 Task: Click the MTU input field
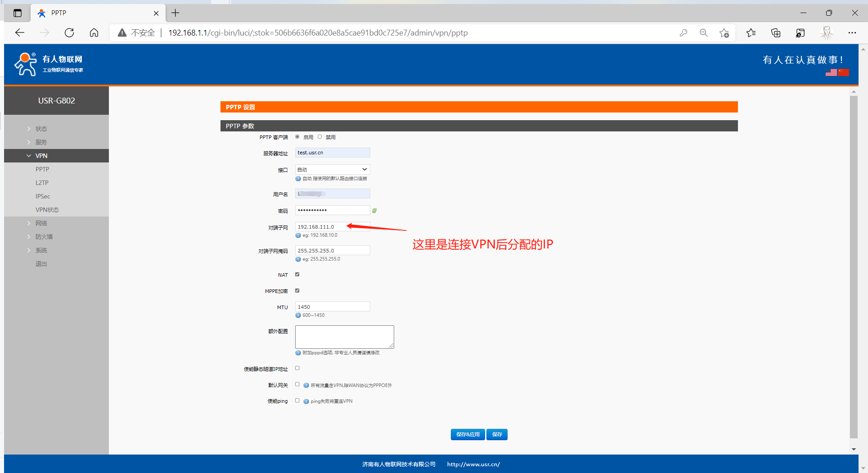[333, 307]
